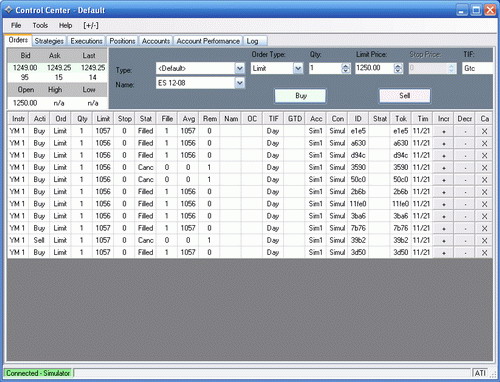Click the Control Center title bar icon

pyautogui.click(x=8, y=10)
